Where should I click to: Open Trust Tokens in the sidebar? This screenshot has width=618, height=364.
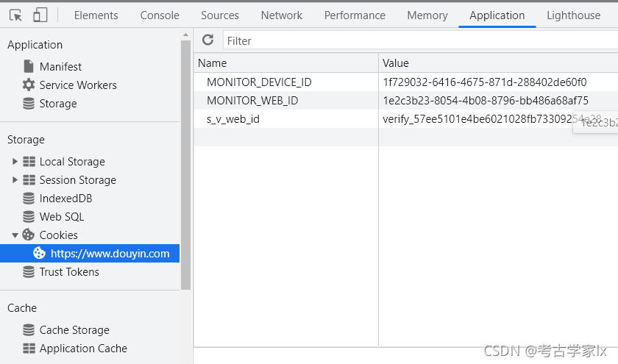pyautogui.click(x=69, y=272)
